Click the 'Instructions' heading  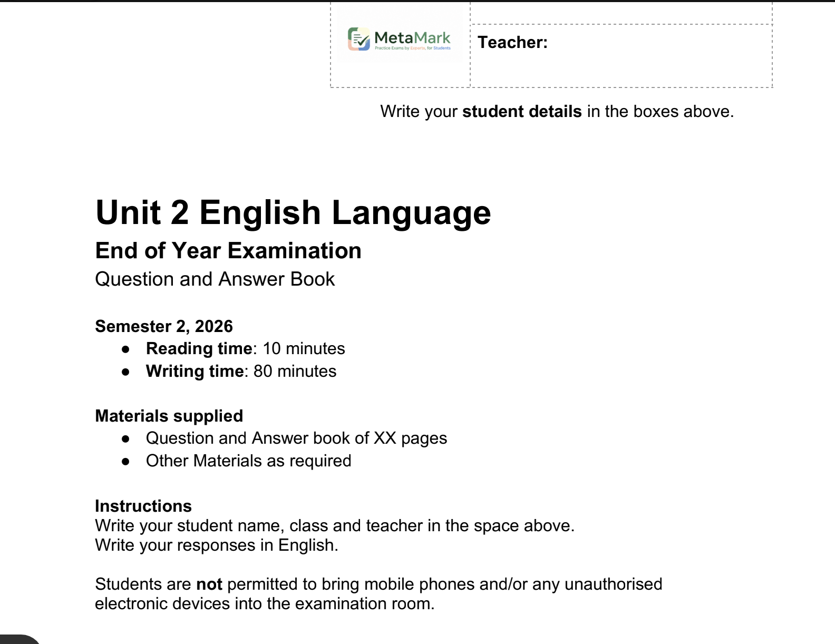coord(143,506)
